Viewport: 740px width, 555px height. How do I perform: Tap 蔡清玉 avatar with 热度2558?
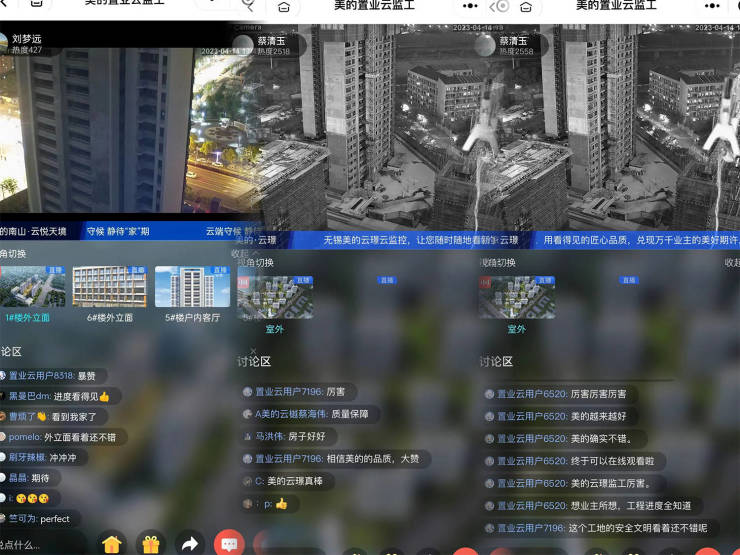485,45
